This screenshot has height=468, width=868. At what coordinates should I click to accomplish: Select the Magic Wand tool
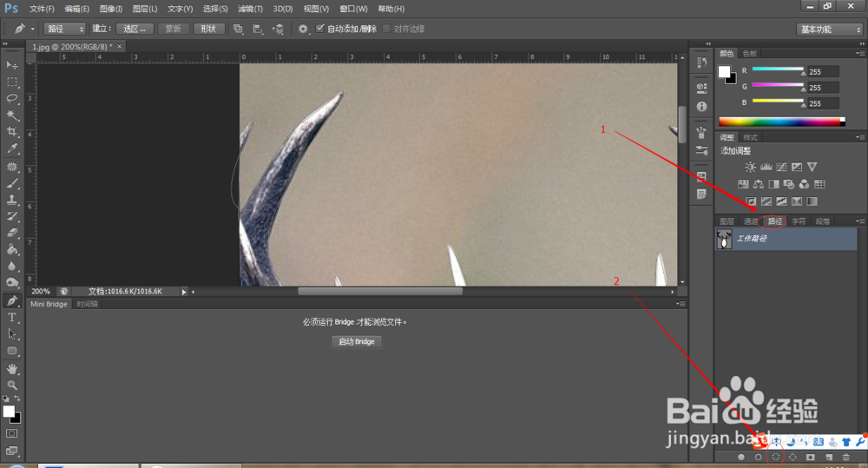(x=11, y=115)
